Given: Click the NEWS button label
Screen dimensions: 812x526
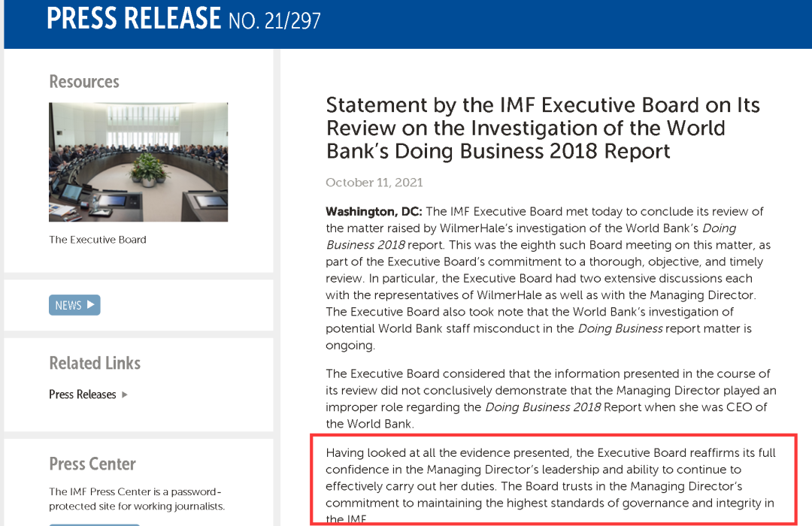Looking at the screenshot, I should click(68, 305).
